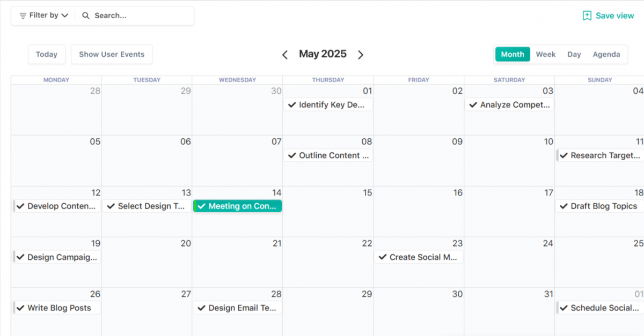Click the checkmark on Write Blog Posts
This screenshot has width=644, height=336.
click(x=20, y=308)
